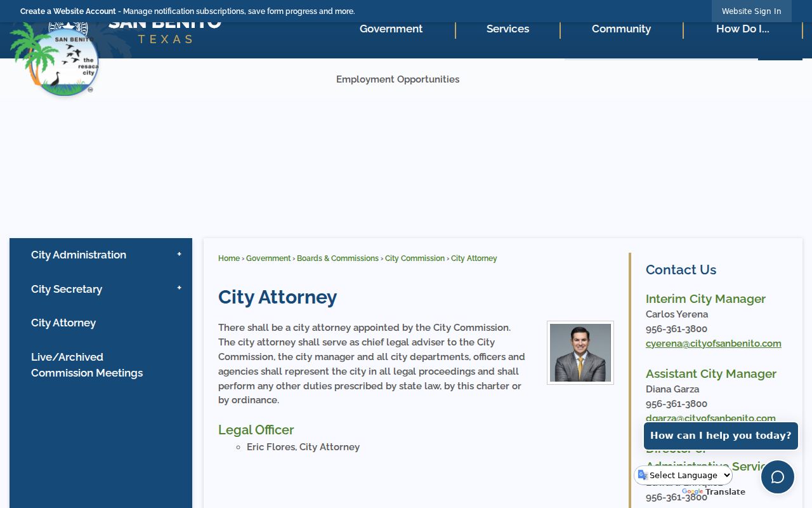812x508 pixels.
Task: Open the Select Language dropdown
Action: (684, 475)
